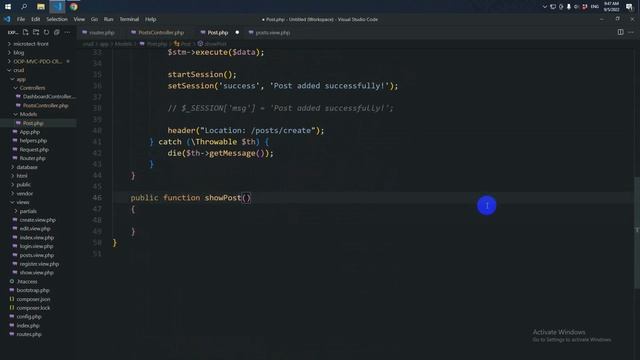Open Windows search from the taskbar
The height and width of the screenshot is (360, 640).
point(24,7)
